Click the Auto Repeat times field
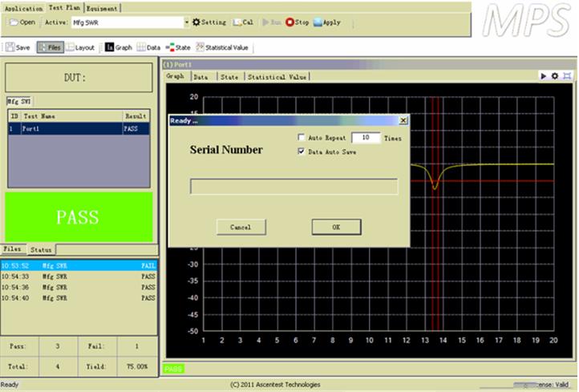Screen dimensions: 579x392 pyautogui.click(x=366, y=138)
